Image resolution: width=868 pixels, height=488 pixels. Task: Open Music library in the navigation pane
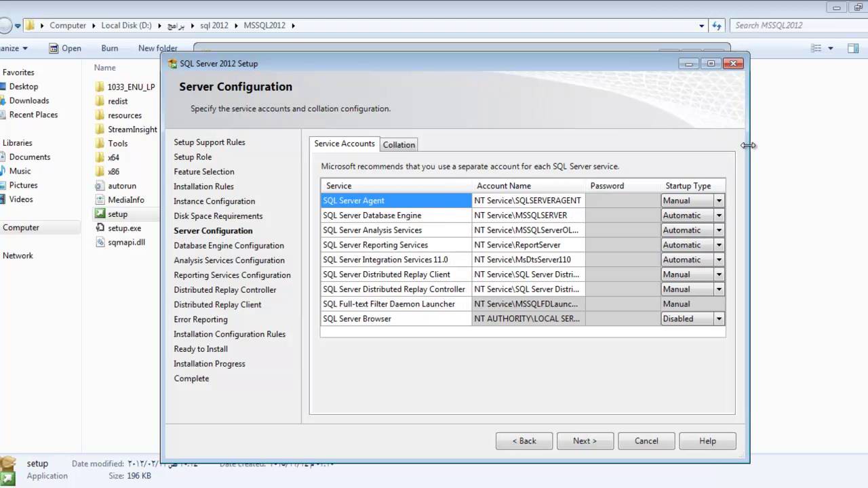[x=20, y=171]
